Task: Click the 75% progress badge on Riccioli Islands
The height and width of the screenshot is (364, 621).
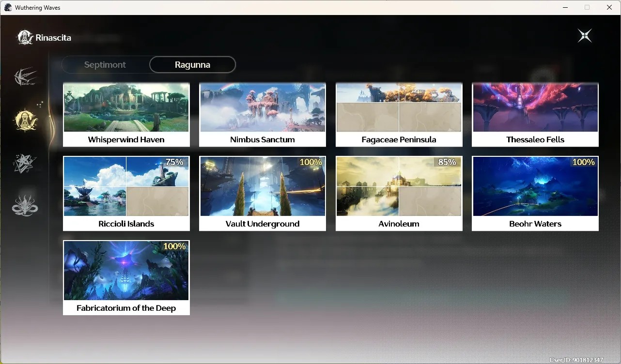Action: (175, 162)
